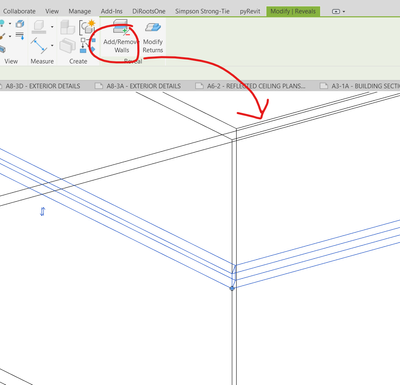Screen dimensions: 400x385
Task: Open the Collaborate ribbon tab
Action: (19, 11)
